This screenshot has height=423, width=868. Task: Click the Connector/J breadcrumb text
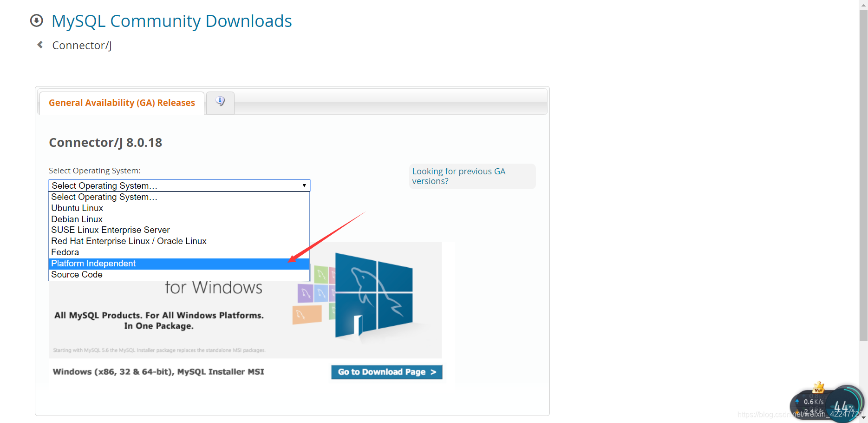pyautogui.click(x=82, y=46)
